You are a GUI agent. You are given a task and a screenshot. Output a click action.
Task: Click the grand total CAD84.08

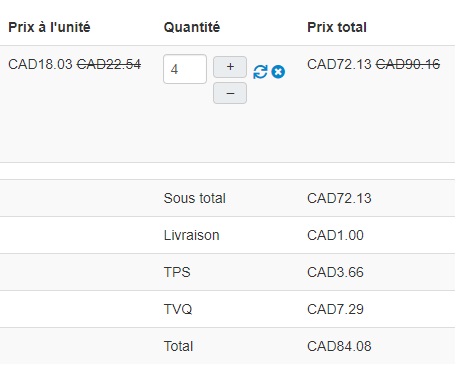[339, 346]
